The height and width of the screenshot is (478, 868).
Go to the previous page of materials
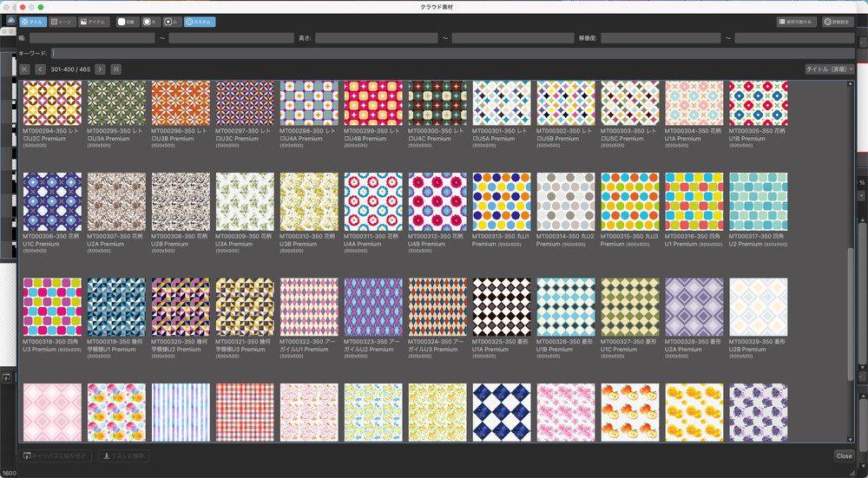pyautogui.click(x=40, y=69)
